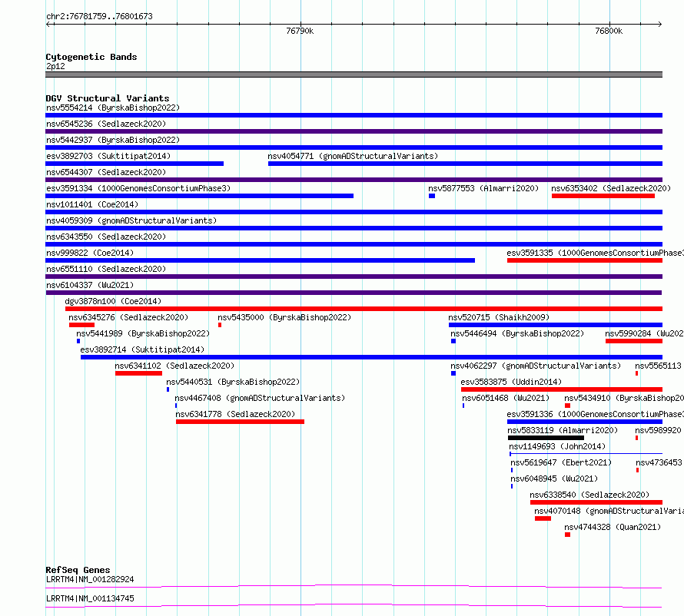This screenshot has width=684, height=616.
Task: Click the 76800k ruler tick label
Action: (609, 31)
